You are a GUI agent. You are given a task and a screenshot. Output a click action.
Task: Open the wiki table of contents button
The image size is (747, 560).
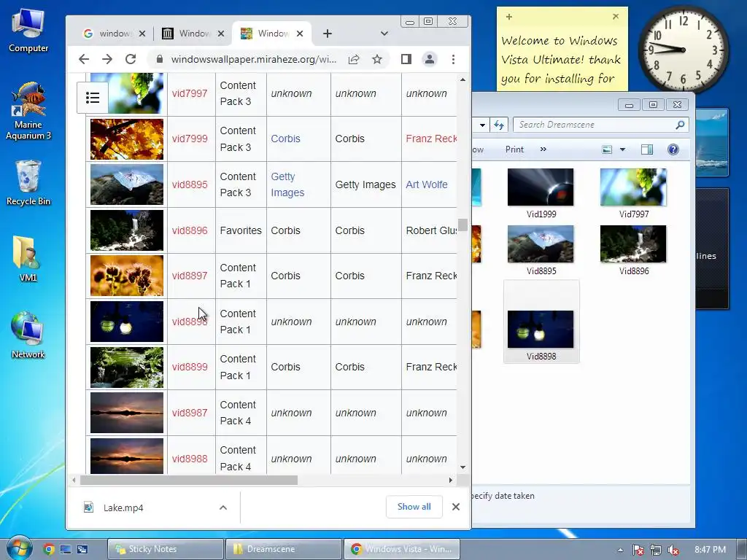click(x=93, y=98)
